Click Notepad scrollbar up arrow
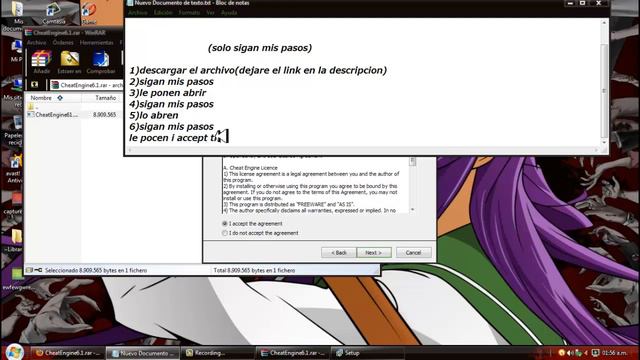The width and height of the screenshot is (640, 360). [604, 23]
